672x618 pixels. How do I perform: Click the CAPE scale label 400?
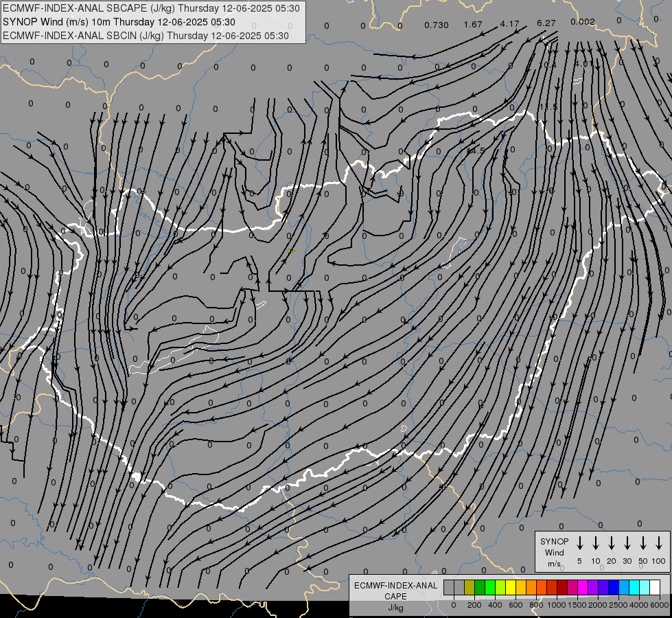tap(495, 605)
